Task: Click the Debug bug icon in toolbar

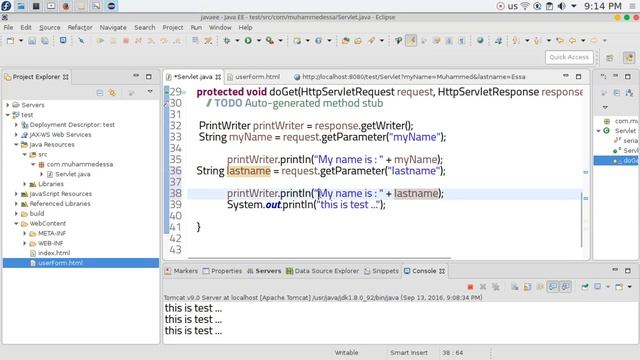Action: [227, 40]
